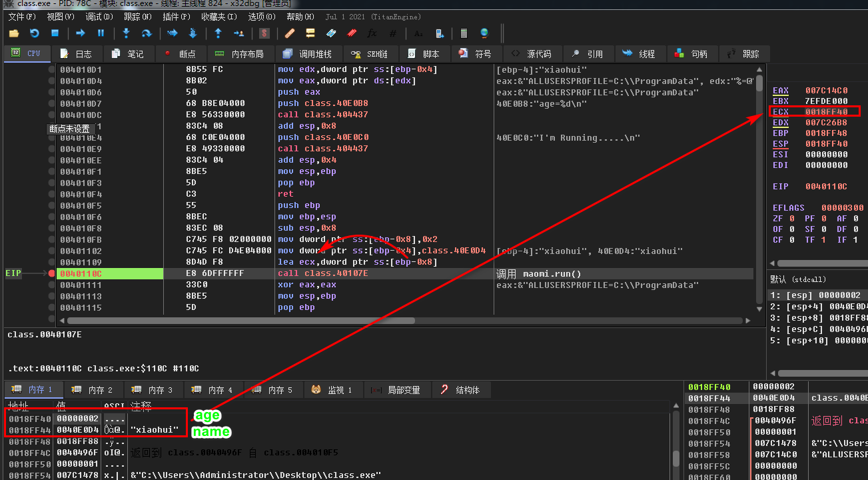Screen dimensions: 868x480
Task: Open the functions list fx icon
Action: [372, 33]
